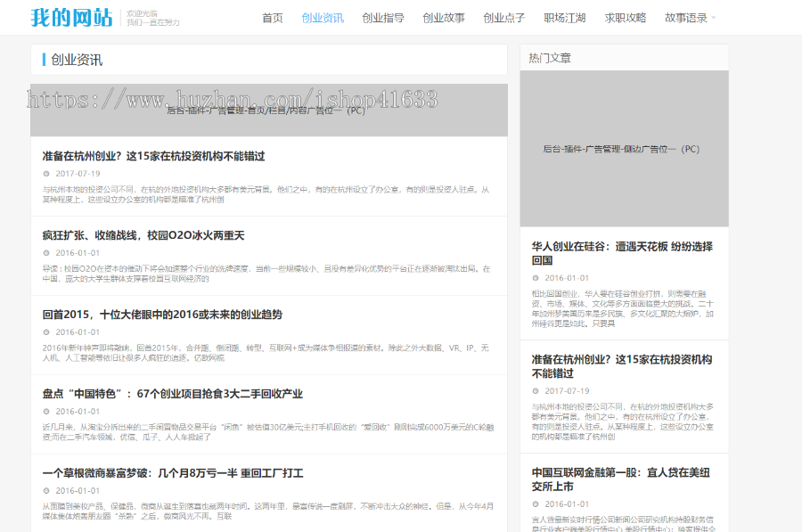Open 职场江湖 navigation item

click(565, 18)
